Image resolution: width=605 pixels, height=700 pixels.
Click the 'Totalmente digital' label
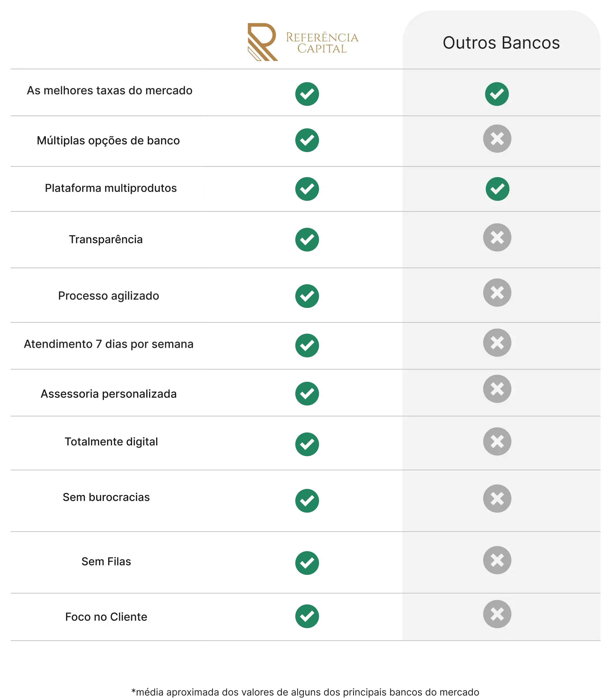[111, 442]
